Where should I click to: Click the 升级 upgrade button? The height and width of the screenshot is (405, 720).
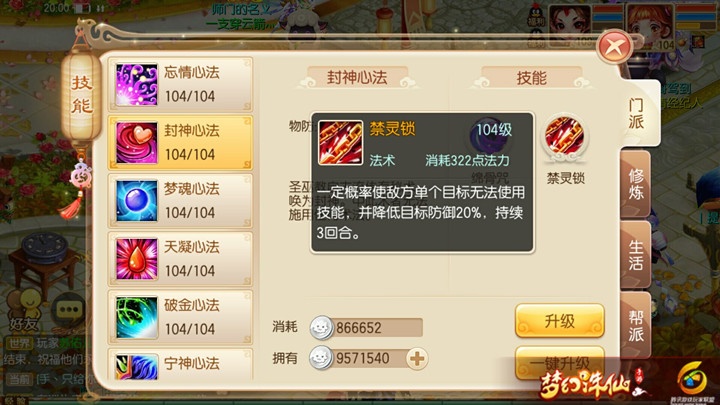tap(559, 321)
